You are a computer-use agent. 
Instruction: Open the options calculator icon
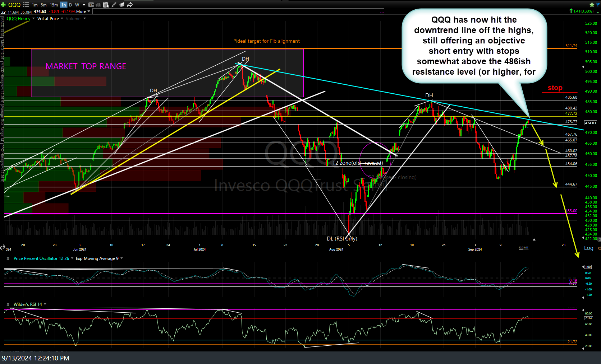tap(106, 5)
